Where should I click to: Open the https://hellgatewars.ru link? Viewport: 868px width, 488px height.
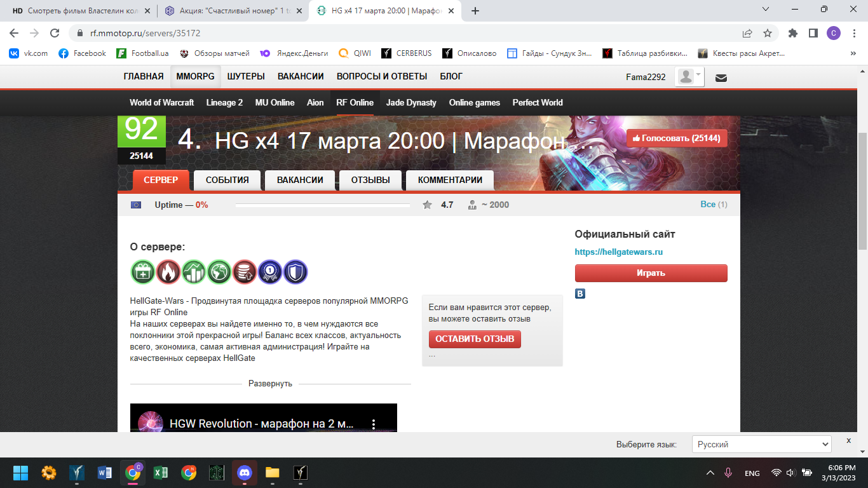[x=619, y=252]
